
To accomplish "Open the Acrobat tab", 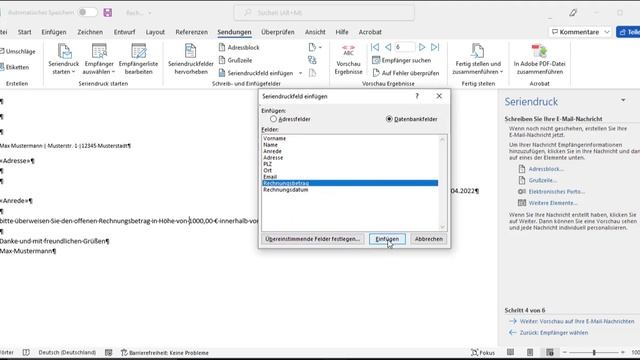I will pyautogui.click(x=370, y=32).
